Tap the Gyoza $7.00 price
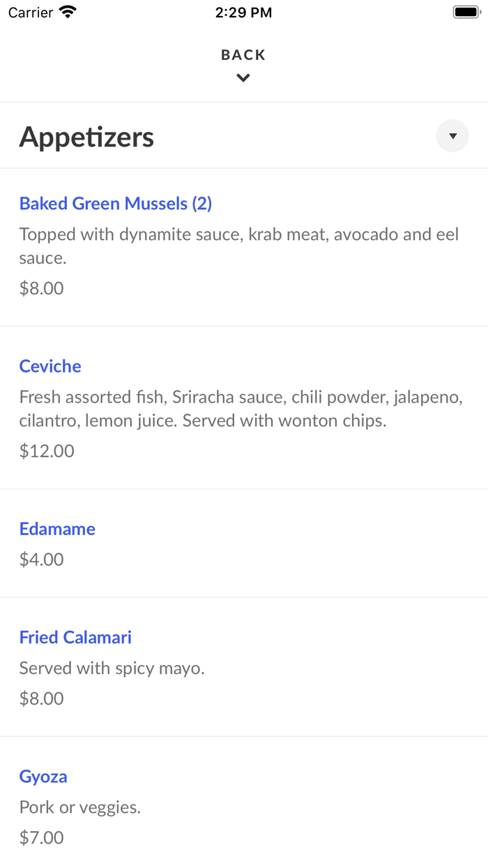The image size is (488, 868). (42, 837)
